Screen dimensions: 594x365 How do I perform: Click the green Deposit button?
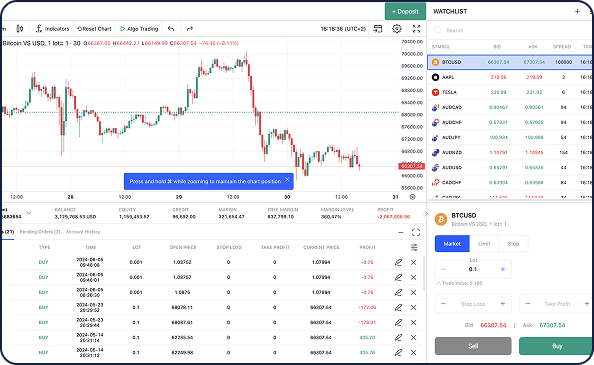click(x=405, y=11)
